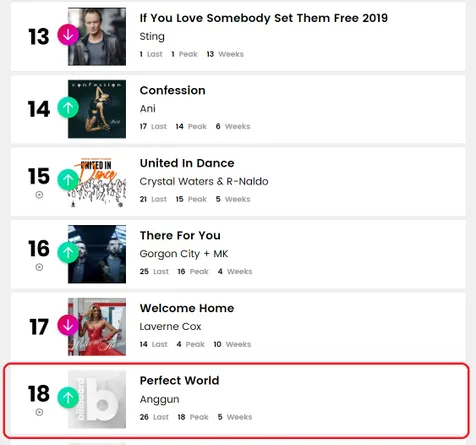Viewport: 476px width, 445px height.
Task: Open Sting's album cover thumbnail
Action: coord(97,36)
